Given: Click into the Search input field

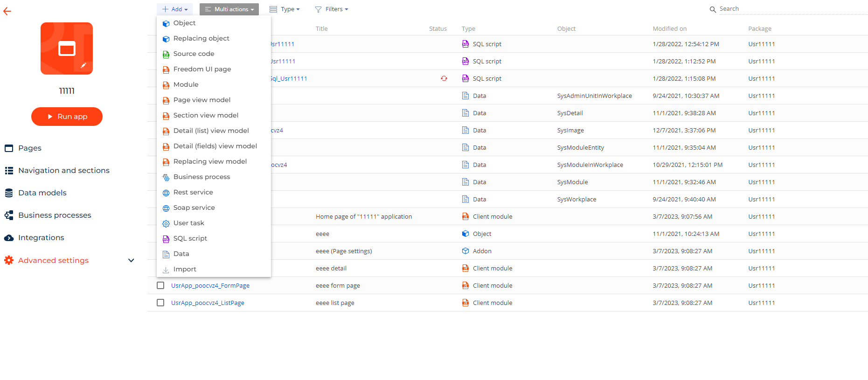Looking at the screenshot, I should (x=788, y=9).
